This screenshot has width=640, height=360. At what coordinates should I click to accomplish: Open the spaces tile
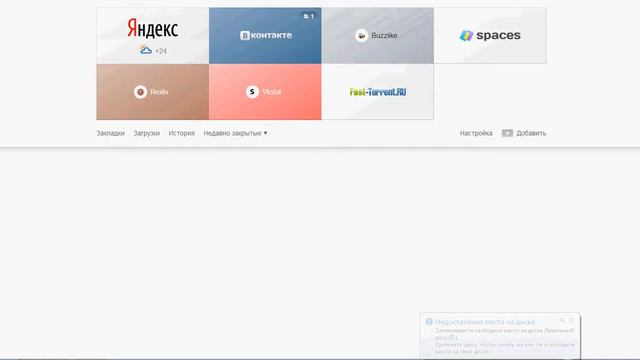pos(490,36)
